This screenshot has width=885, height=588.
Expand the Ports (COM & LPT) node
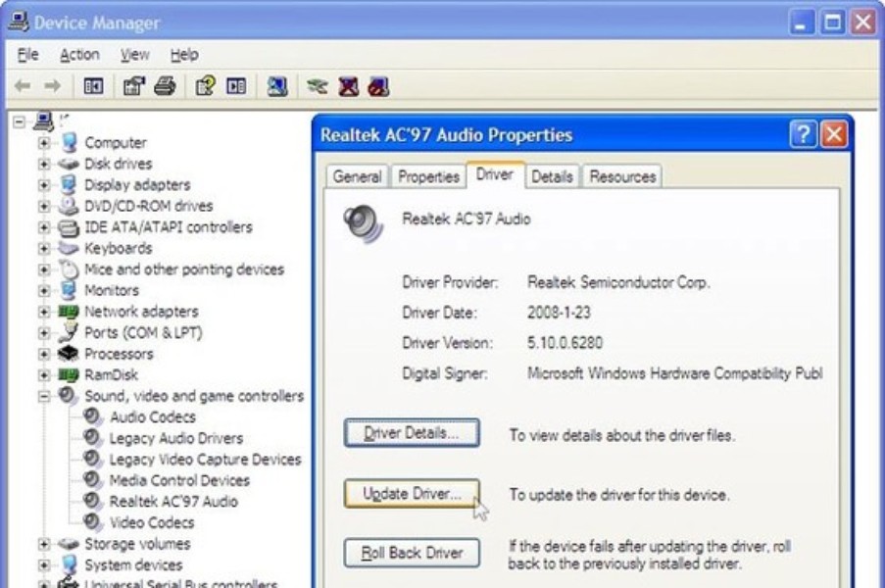44,333
